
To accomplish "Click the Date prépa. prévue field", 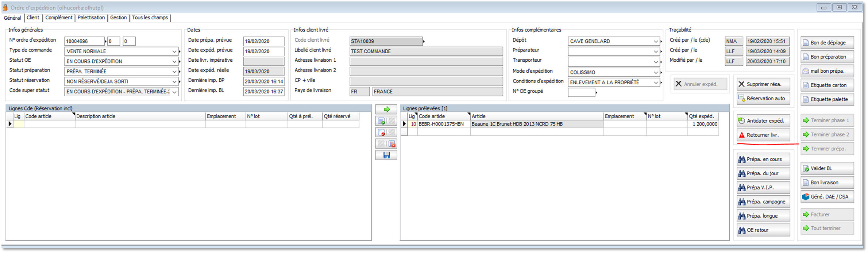I will click(263, 42).
